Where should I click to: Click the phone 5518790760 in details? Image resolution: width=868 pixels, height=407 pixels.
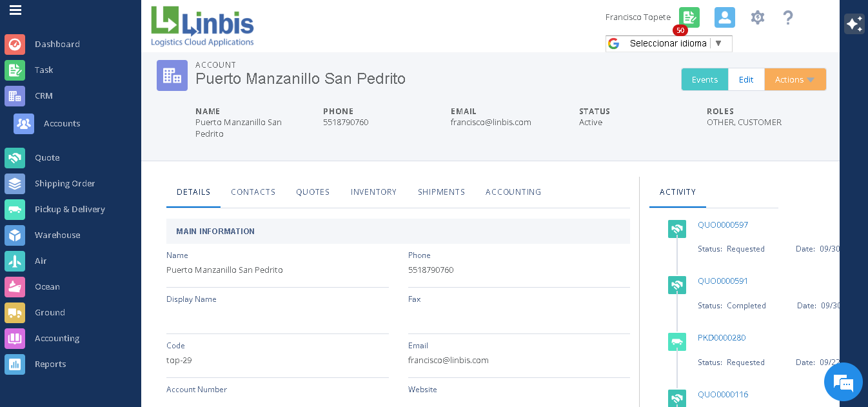coord(431,270)
